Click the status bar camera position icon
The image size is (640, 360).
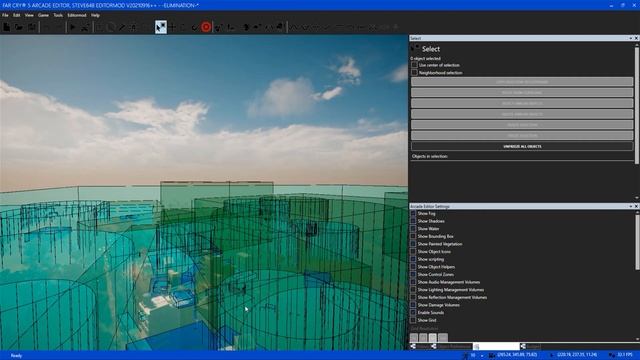492,356
